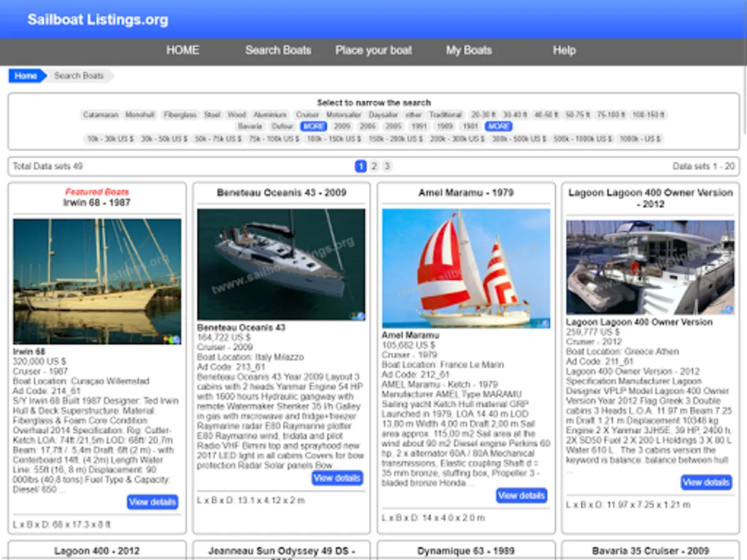Narrow search to 30-40 ft
Image resolution: width=747 pixels, height=560 pixels.
pyautogui.click(x=515, y=115)
